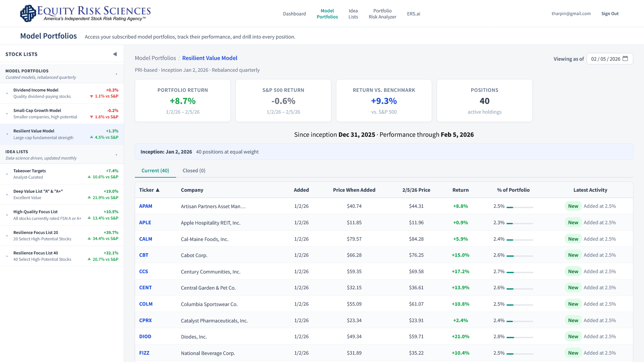Expand the Takeover Targets list
The image size is (644, 362).
point(7,174)
